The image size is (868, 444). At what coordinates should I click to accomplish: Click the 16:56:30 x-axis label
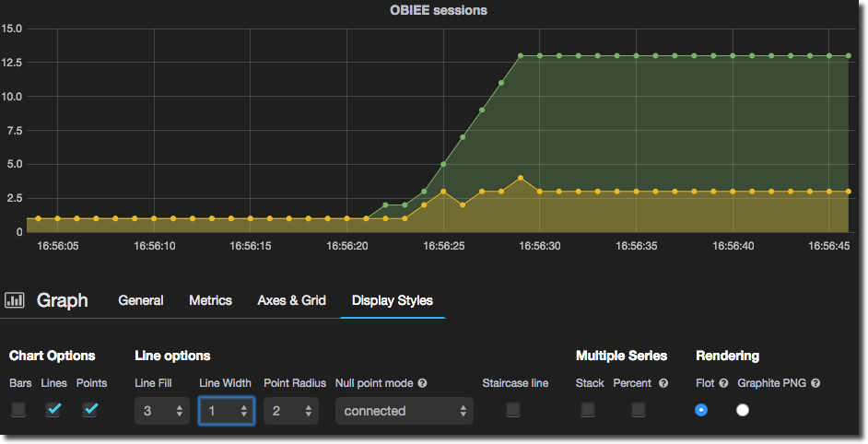point(540,246)
